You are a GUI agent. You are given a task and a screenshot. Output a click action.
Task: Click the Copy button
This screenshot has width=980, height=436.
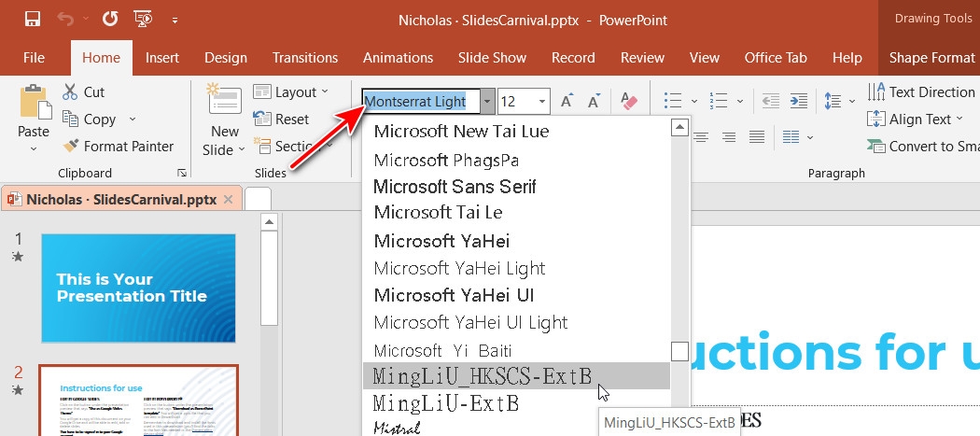90,119
